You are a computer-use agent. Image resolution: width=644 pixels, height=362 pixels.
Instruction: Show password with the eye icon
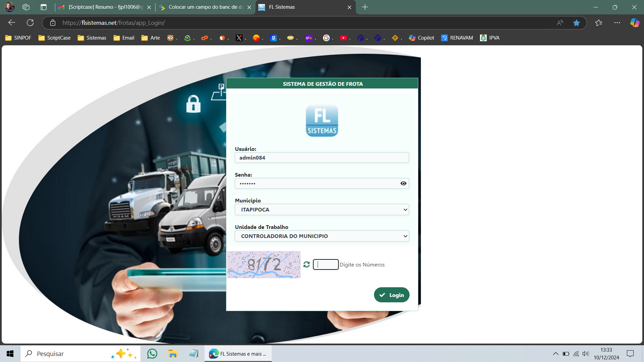(404, 183)
